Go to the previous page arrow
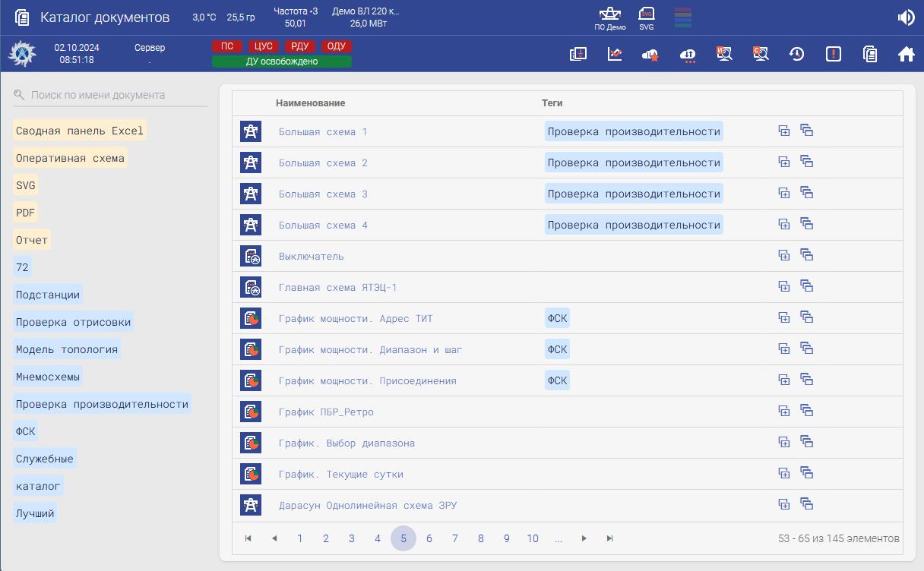This screenshot has height=571, width=924. [x=274, y=538]
